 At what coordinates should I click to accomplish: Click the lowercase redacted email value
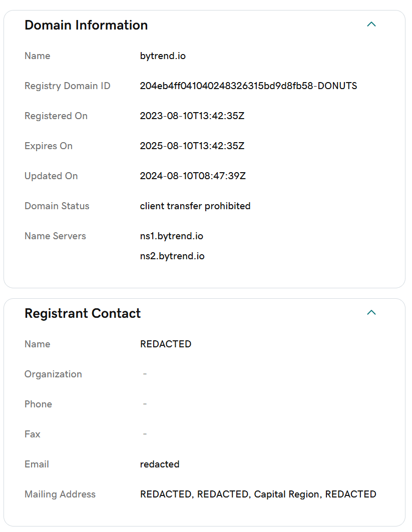point(160,464)
